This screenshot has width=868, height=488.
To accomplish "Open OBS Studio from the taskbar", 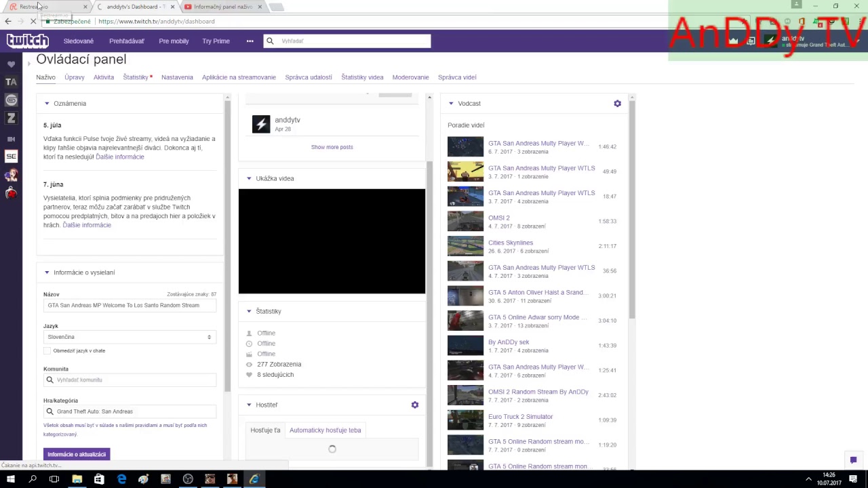I will (188, 479).
